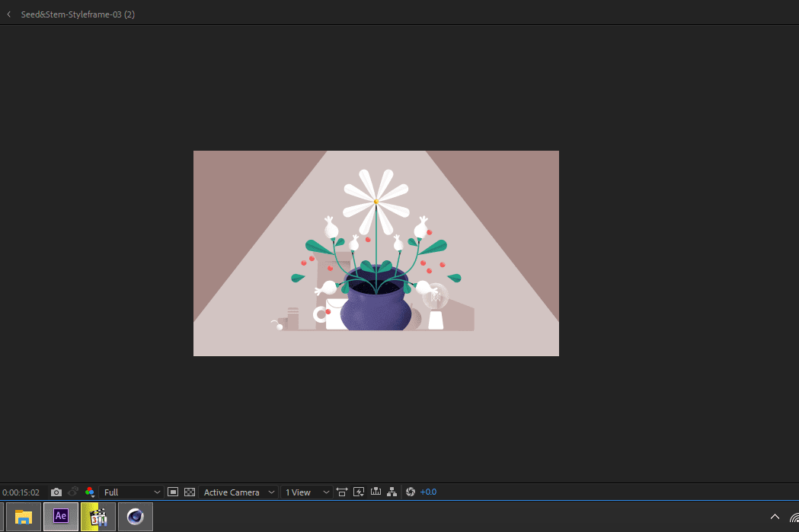Expand the Full resolution dropdown
Screen dimensions: 799x532
click(132, 492)
